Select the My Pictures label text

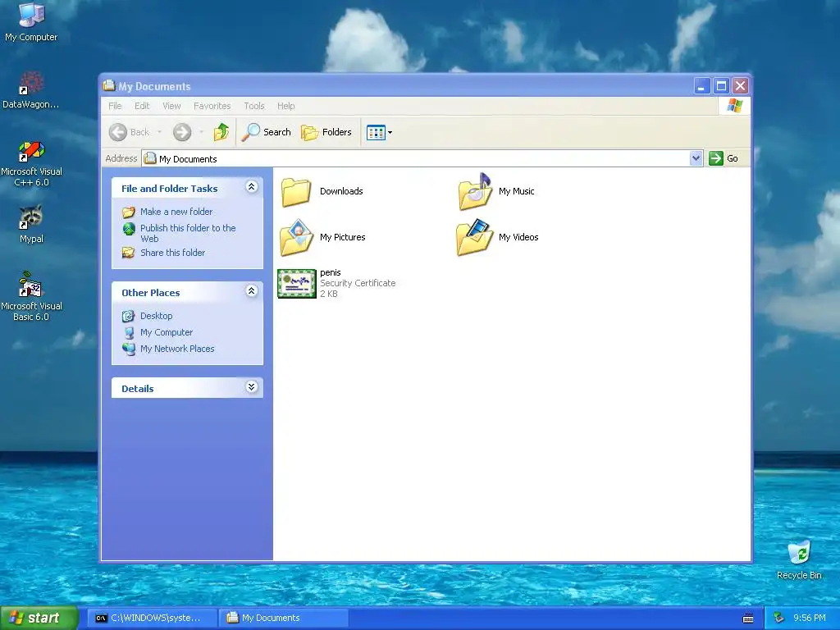[x=342, y=237]
